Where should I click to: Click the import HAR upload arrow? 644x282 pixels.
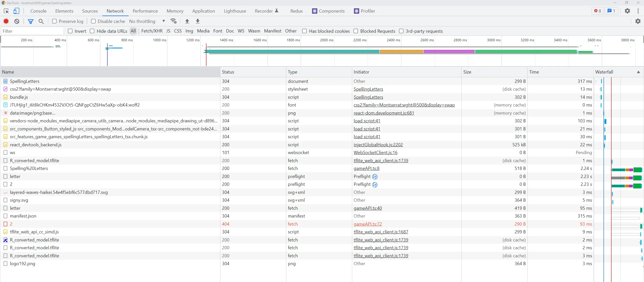[x=187, y=21]
